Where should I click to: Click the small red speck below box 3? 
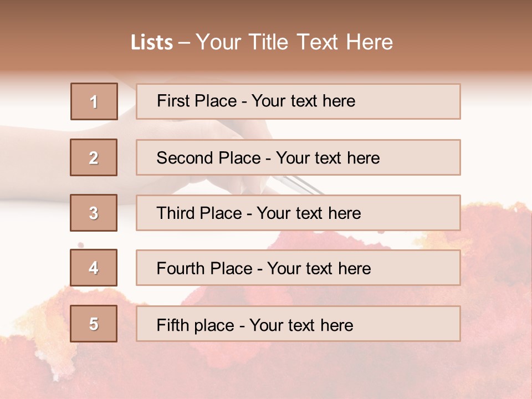81,244
